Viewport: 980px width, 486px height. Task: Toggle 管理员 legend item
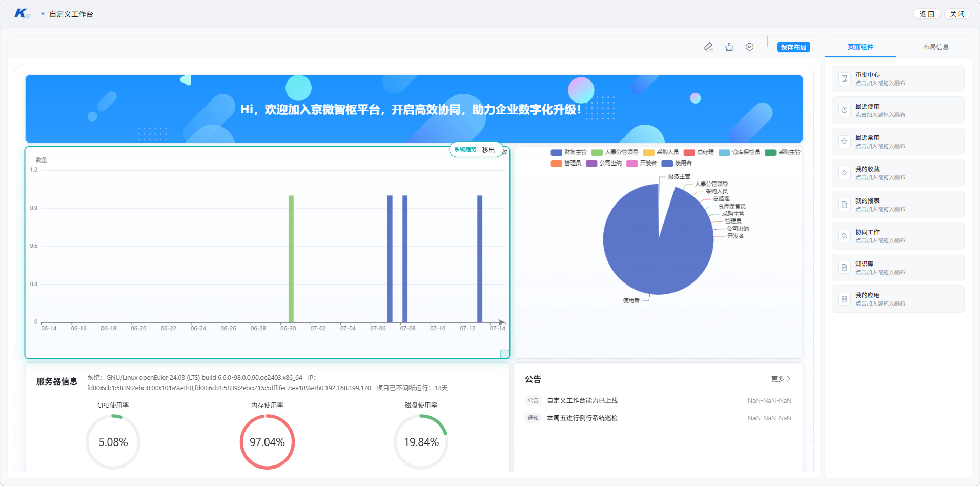click(x=566, y=164)
